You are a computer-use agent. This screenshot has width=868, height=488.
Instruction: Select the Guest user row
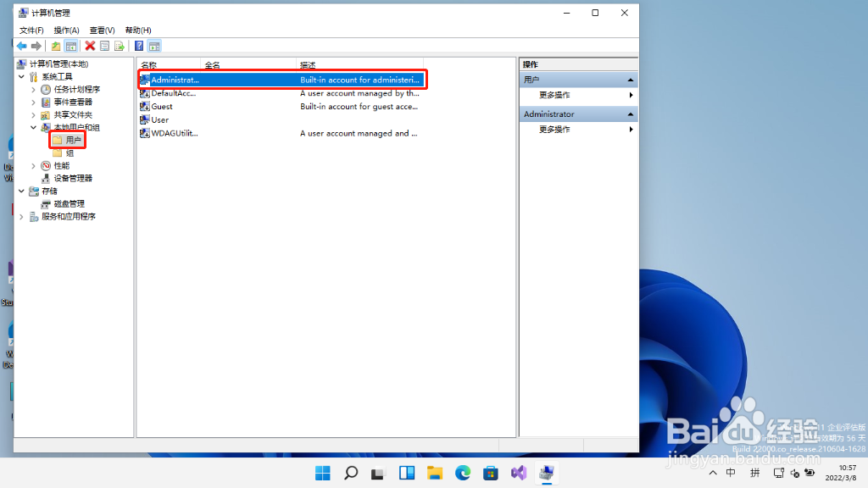click(x=281, y=106)
